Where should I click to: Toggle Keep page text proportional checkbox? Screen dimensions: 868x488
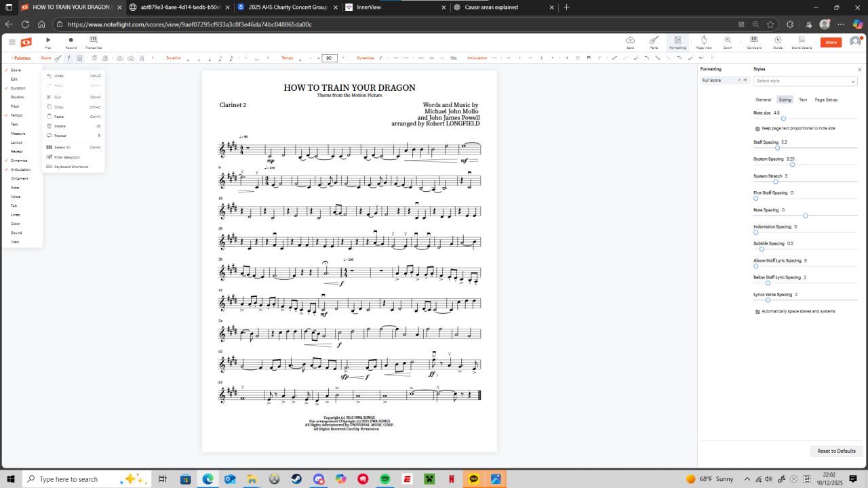pyautogui.click(x=757, y=128)
